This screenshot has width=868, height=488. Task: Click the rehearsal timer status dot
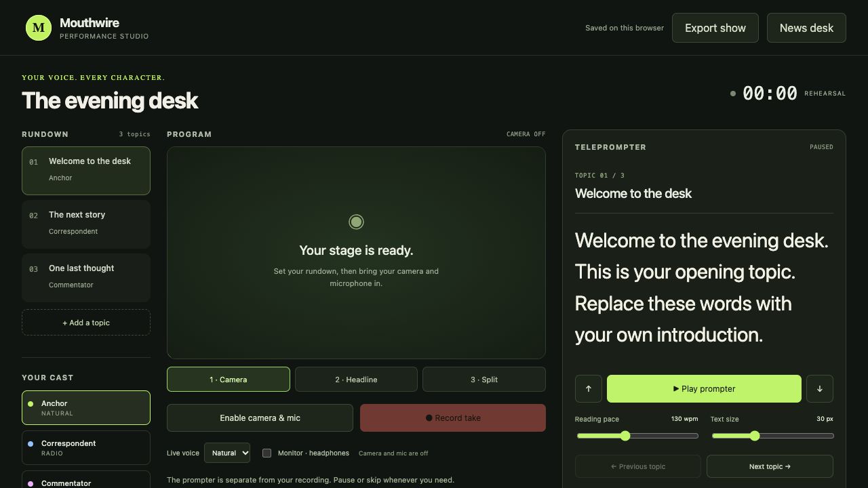coord(733,94)
